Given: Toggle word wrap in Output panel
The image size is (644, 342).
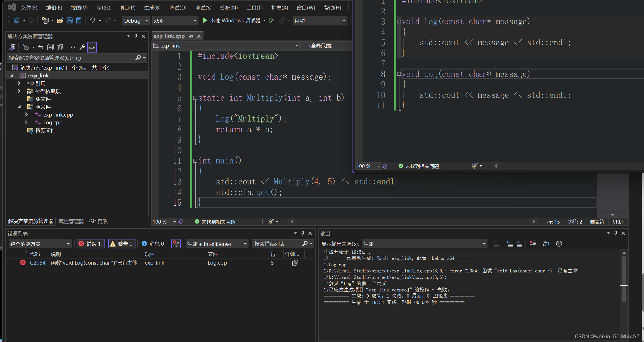Looking at the screenshot, I should [546, 244].
